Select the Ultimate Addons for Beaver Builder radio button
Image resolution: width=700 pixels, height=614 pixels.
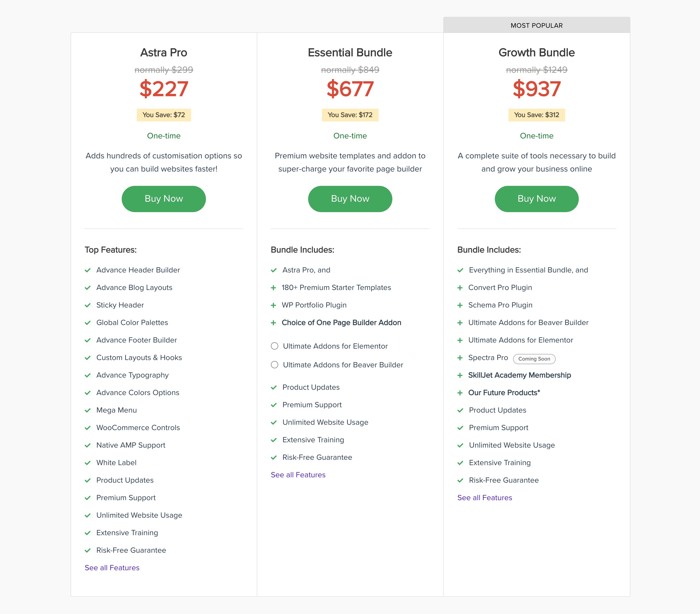[274, 365]
